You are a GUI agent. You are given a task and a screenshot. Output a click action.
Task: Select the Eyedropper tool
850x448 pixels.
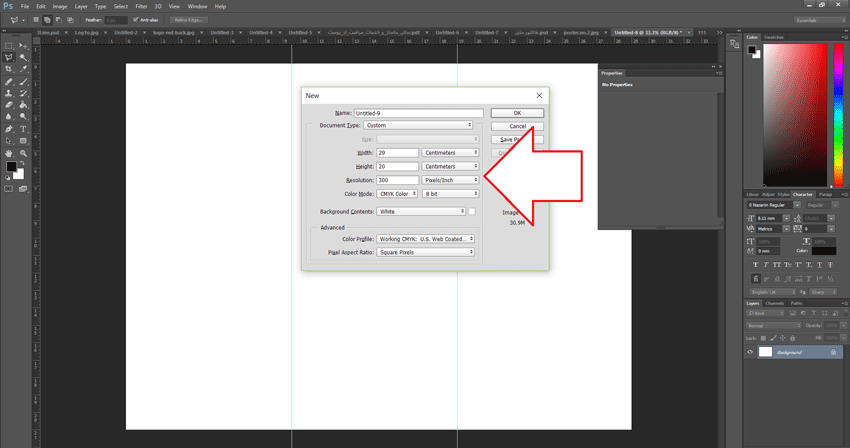tap(23, 69)
